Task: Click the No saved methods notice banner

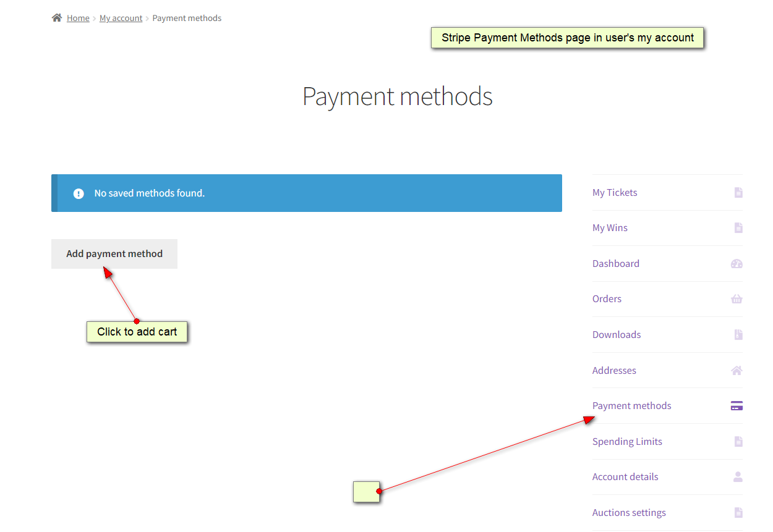Action: pyautogui.click(x=307, y=193)
